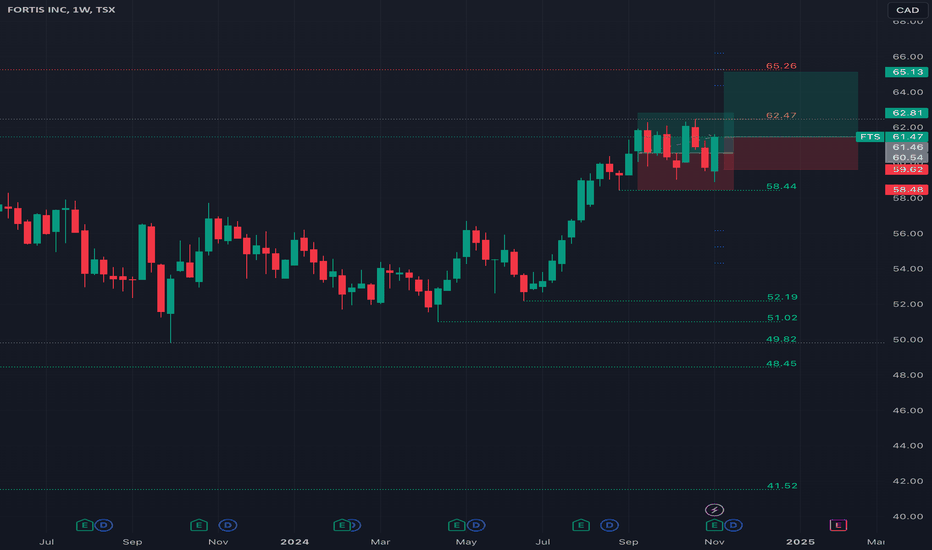
Task: Click the earnings E marker before Mar 2024
Action: pyautogui.click(x=341, y=525)
